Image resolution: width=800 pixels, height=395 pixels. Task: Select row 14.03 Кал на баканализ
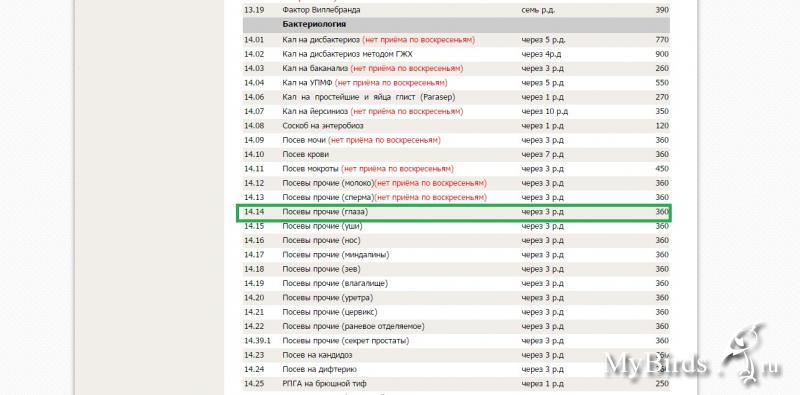click(x=456, y=68)
